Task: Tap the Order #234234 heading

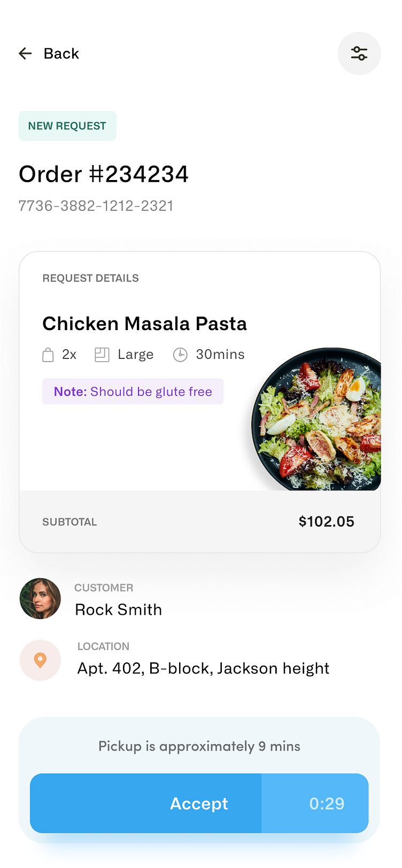Action: (104, 174)
